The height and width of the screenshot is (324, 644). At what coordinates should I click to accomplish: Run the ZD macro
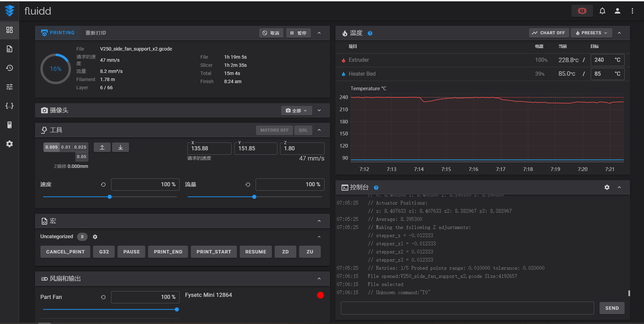coord(286,252)
